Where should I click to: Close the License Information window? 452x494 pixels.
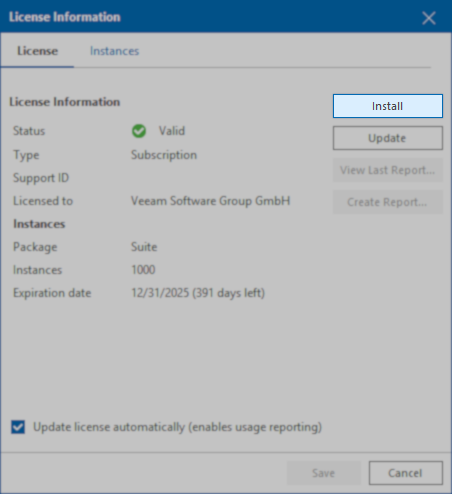click(x=429, y=18)
